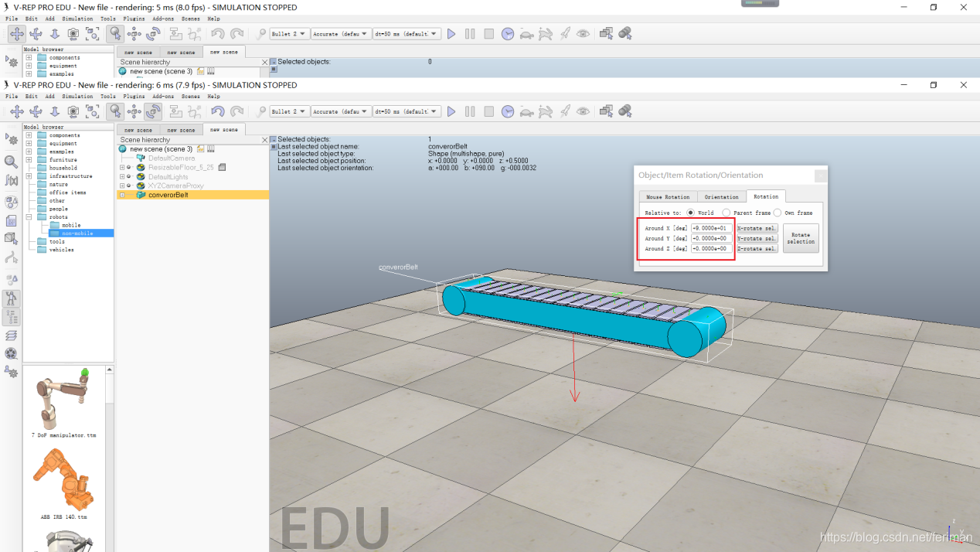
Task: Toggle the model browser humanoid icon
Action: (x=11, y=298)
